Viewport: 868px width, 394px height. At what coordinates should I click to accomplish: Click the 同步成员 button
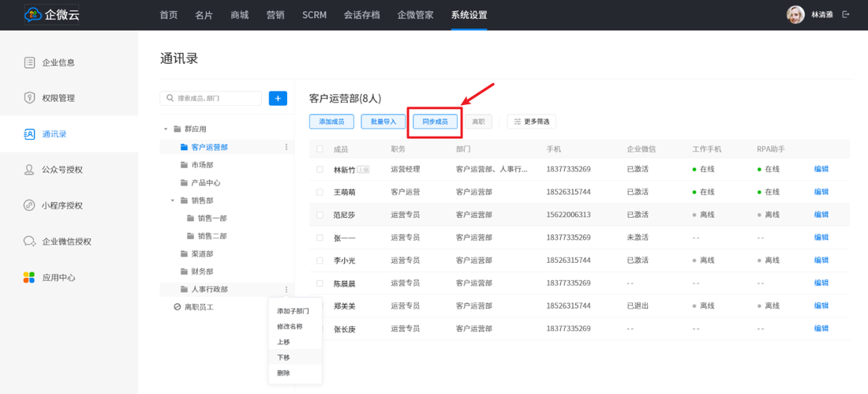tap(435, 122)
